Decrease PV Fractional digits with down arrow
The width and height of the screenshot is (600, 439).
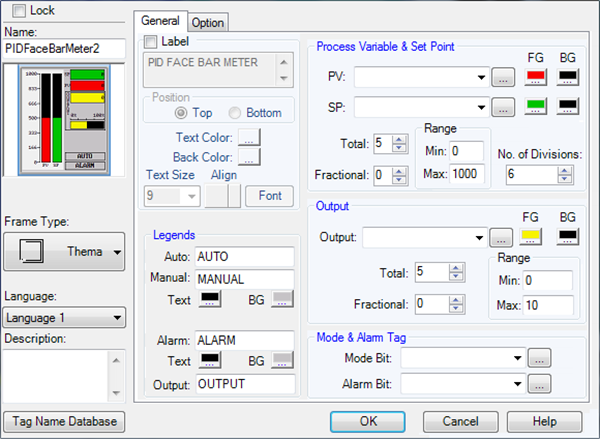(x=399, y=180)
